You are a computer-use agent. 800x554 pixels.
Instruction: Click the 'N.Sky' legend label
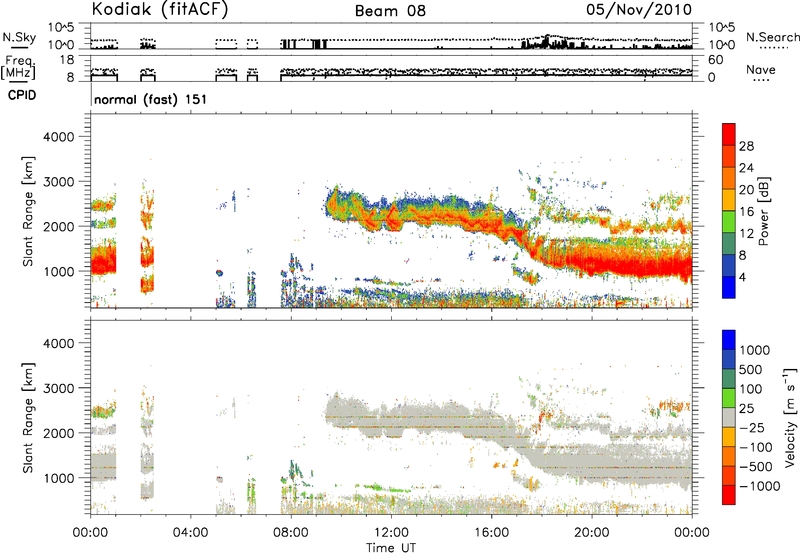coord(19,37)
